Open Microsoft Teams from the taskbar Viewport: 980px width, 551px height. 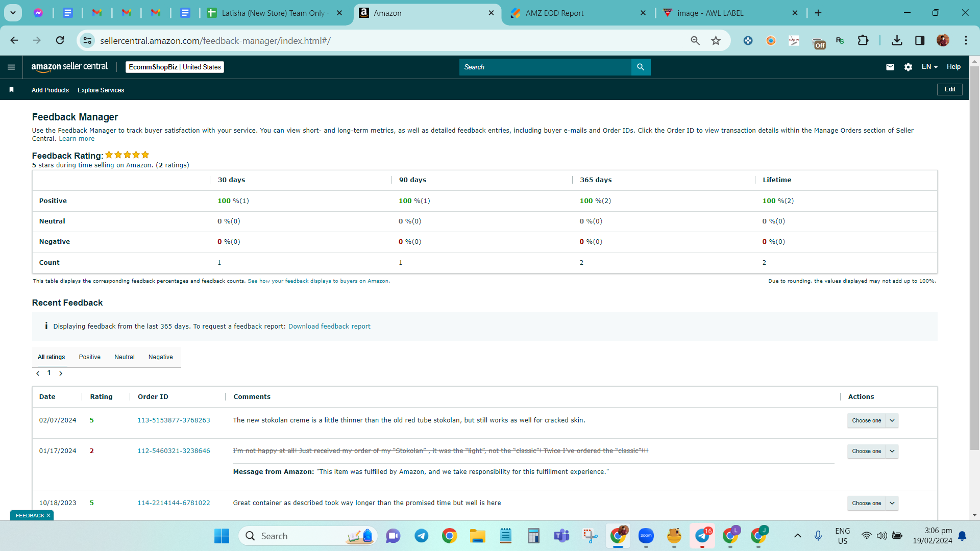point(561,536)
